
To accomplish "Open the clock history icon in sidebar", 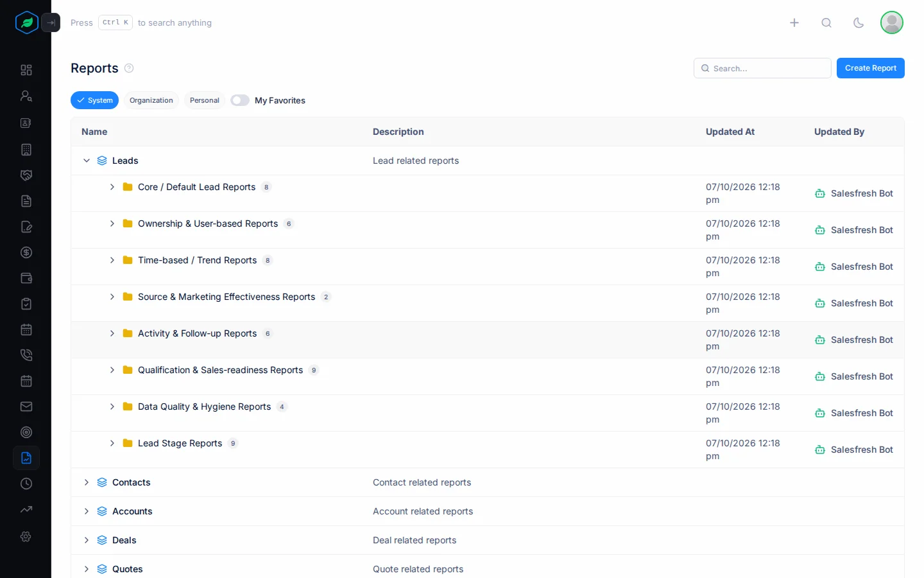I will coord(26,484).
